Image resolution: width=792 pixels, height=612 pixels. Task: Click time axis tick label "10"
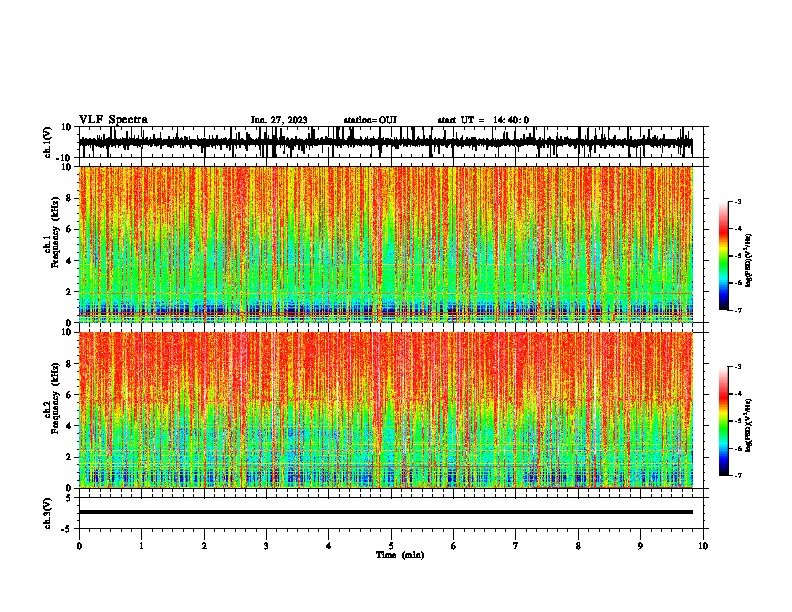pos(703,546)
